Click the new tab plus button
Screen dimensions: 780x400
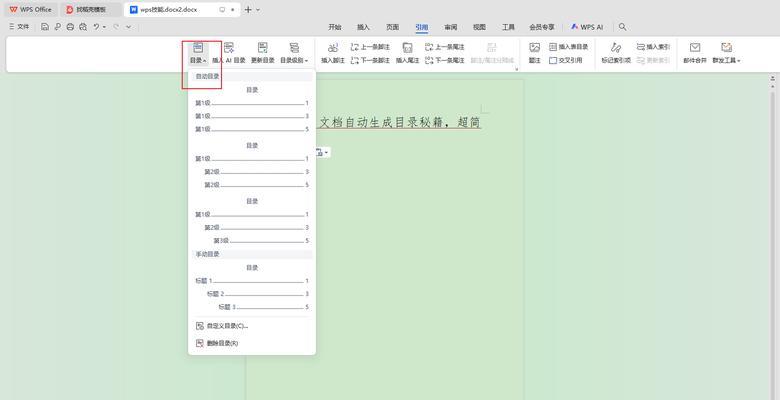point(248,9)
